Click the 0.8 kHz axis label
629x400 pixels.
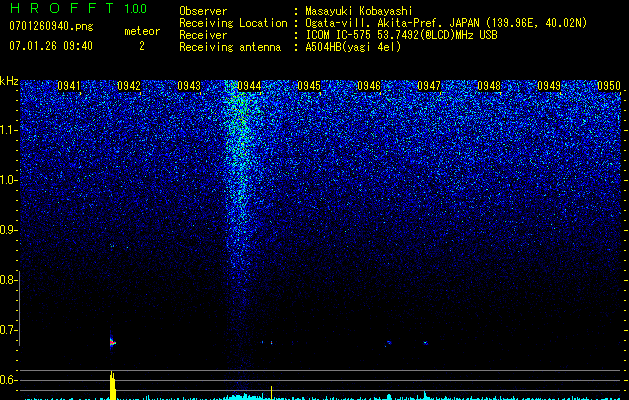coord(7,280)
